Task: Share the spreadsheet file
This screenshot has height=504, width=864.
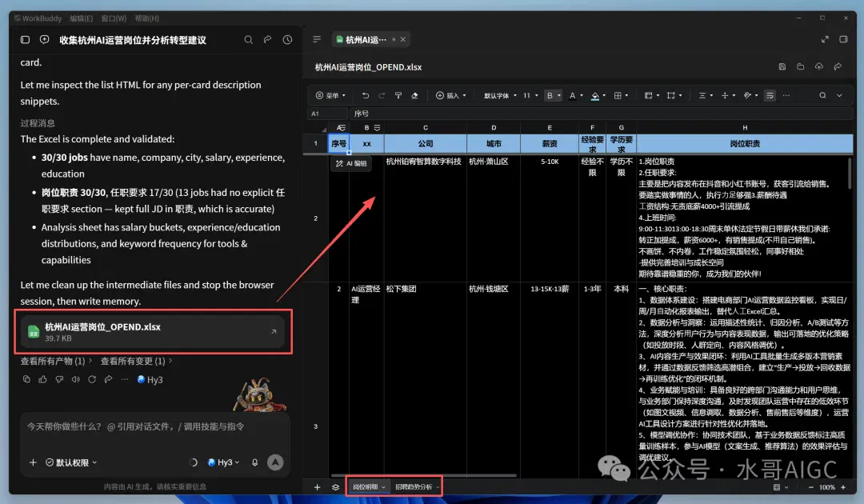Action: pos(838,66)
